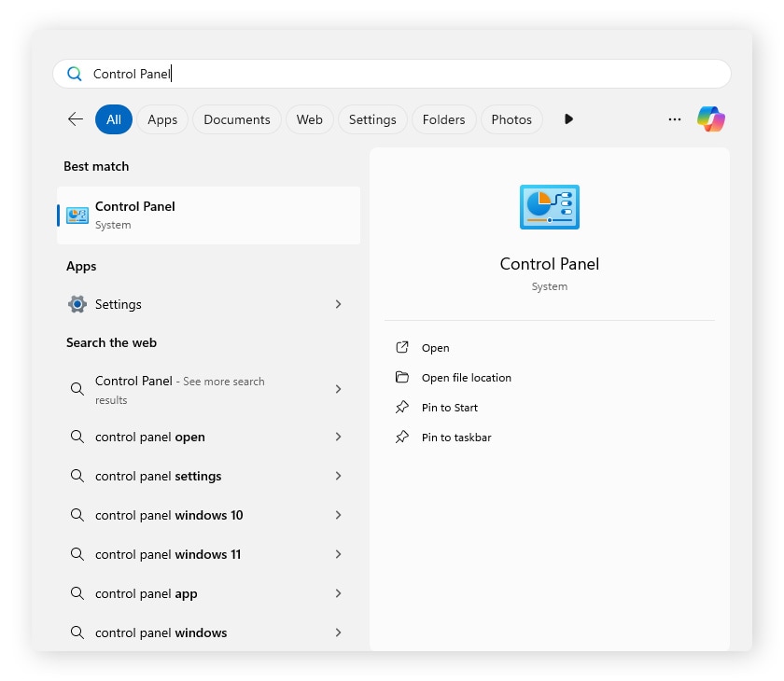784x681 pixels.
Task: Expand the Settings app result chevron
Action: (x=339, y=304)
